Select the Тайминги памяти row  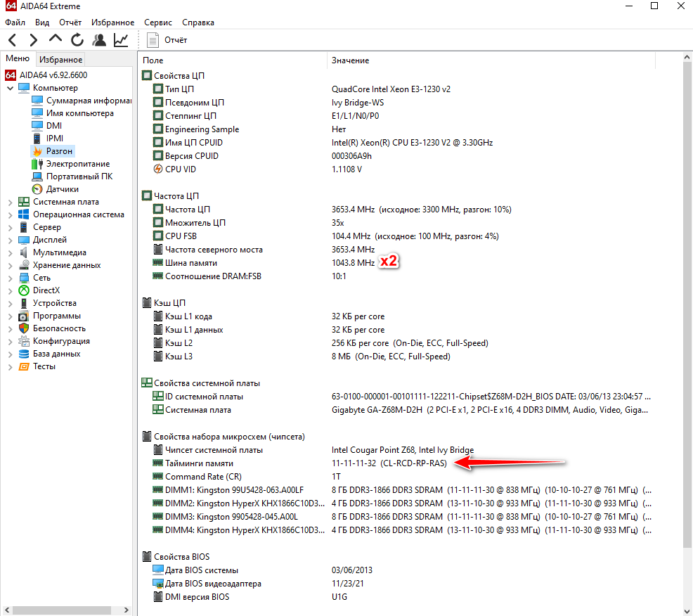point(397,463)
